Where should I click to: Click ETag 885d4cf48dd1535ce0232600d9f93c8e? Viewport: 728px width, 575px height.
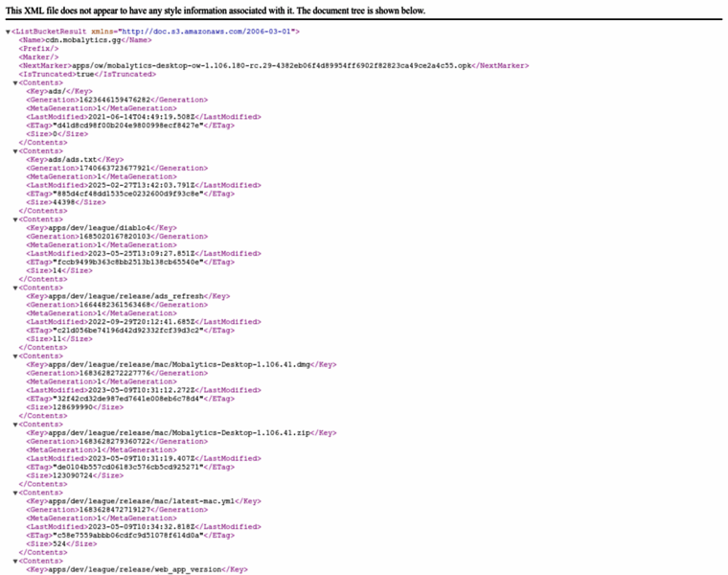pyautogui.click(x=128, y=194)
